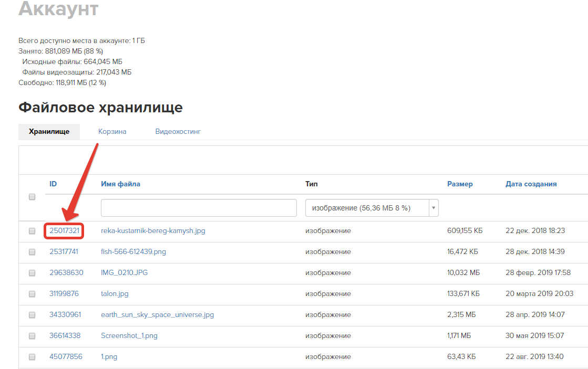Open the изображение type filter combo box

coord(367,208)
